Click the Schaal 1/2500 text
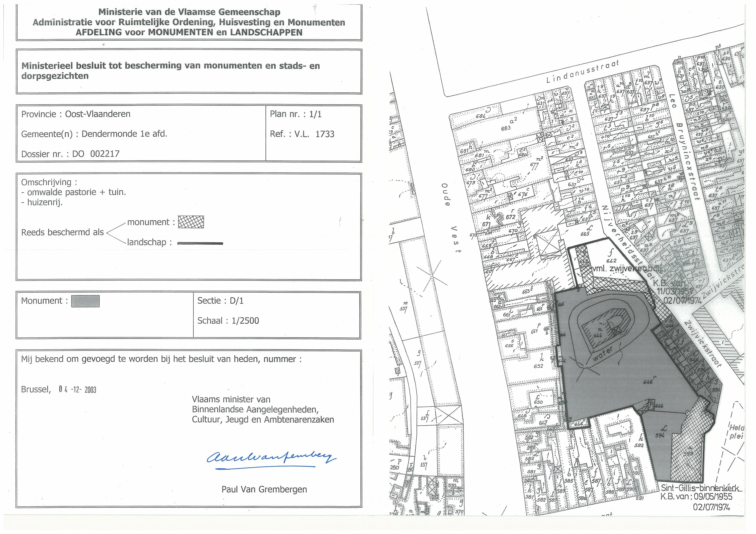This screenshot has width=756, height=534. 228,321
